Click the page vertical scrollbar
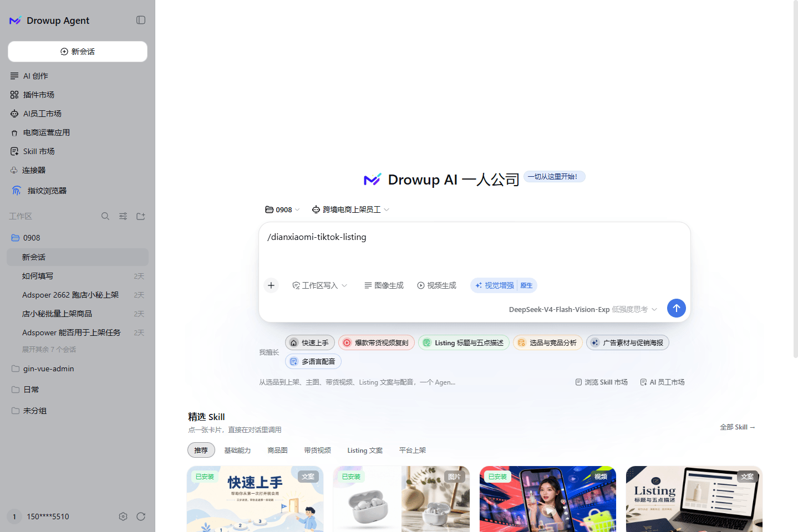The image size is (798, 532). 795,180
